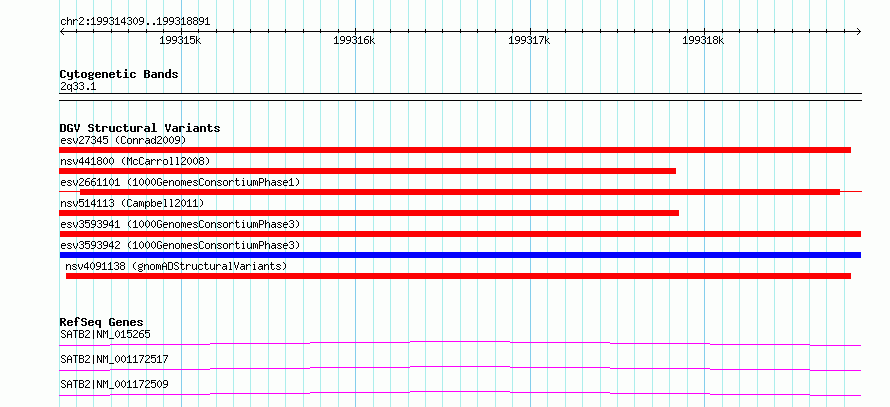Click the 199317k ruler tick label

coord(529,41)
